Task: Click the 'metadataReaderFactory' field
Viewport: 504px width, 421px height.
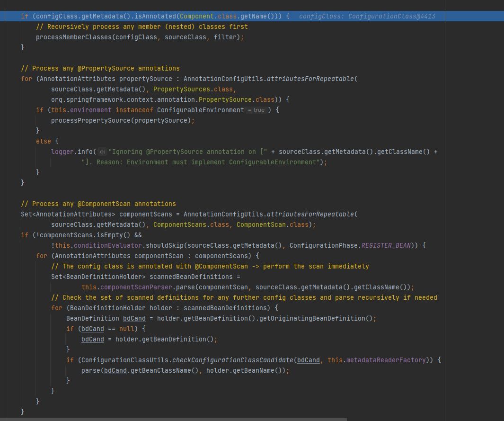Action: pyautogui.click(x=386, y=360)
